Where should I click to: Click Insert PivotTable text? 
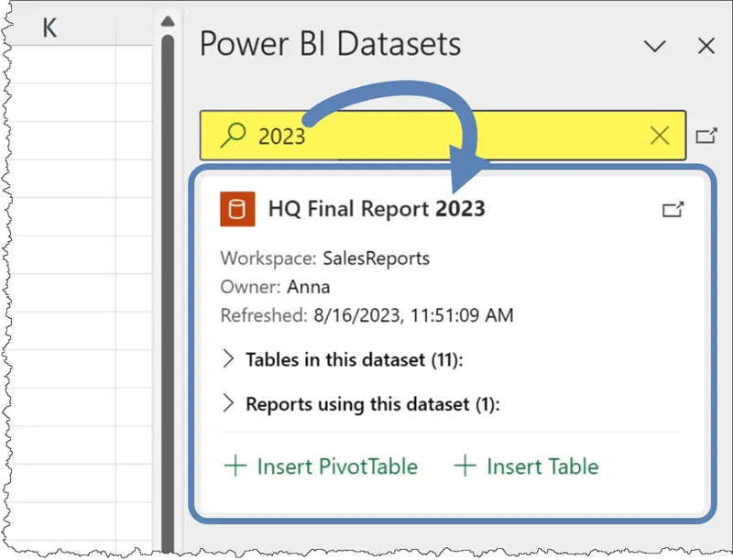336,466
